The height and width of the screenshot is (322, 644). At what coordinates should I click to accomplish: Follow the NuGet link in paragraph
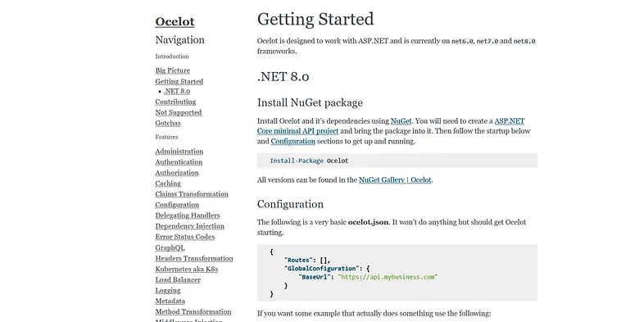[401, 121]
